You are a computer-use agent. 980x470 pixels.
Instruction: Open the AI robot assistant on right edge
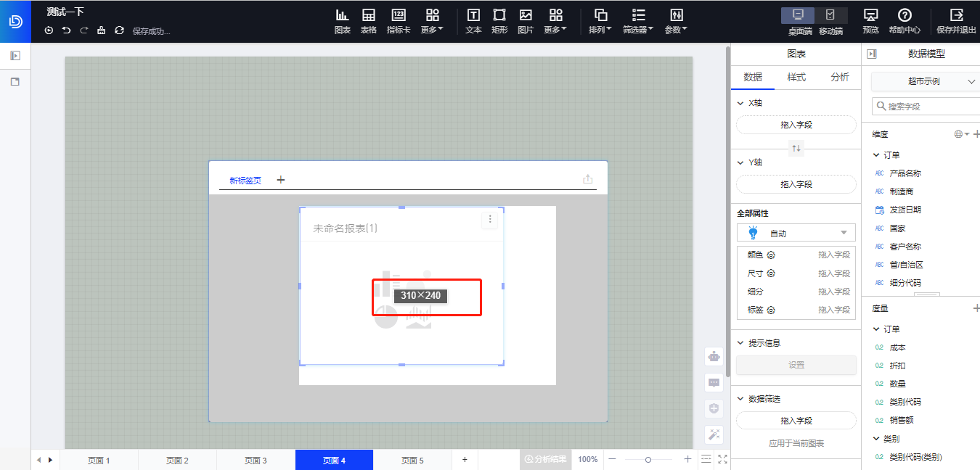point(714,356)
